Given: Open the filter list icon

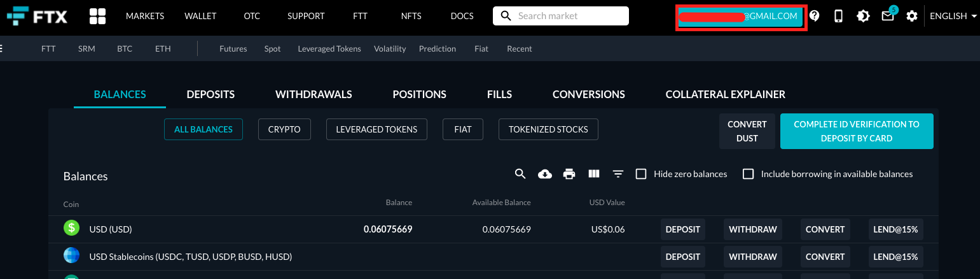Looking at the screenshot, I should coord(618,174).
